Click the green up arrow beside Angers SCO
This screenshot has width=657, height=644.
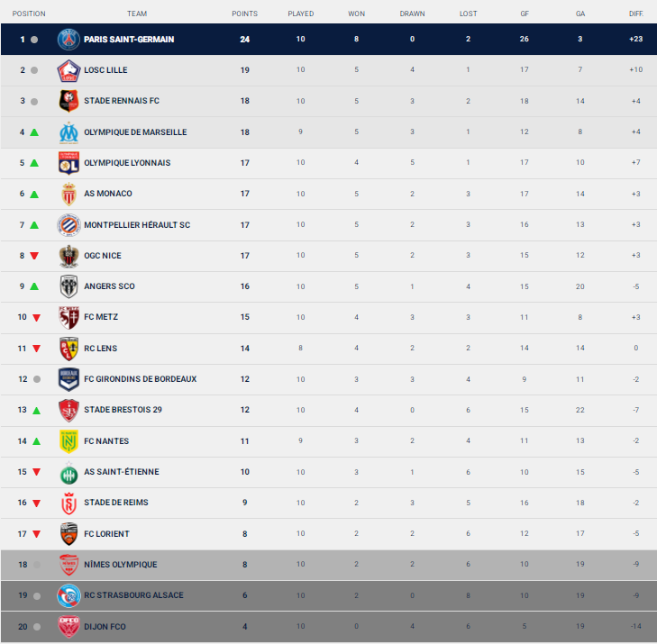pyautogui.click(x=34, y=286)
